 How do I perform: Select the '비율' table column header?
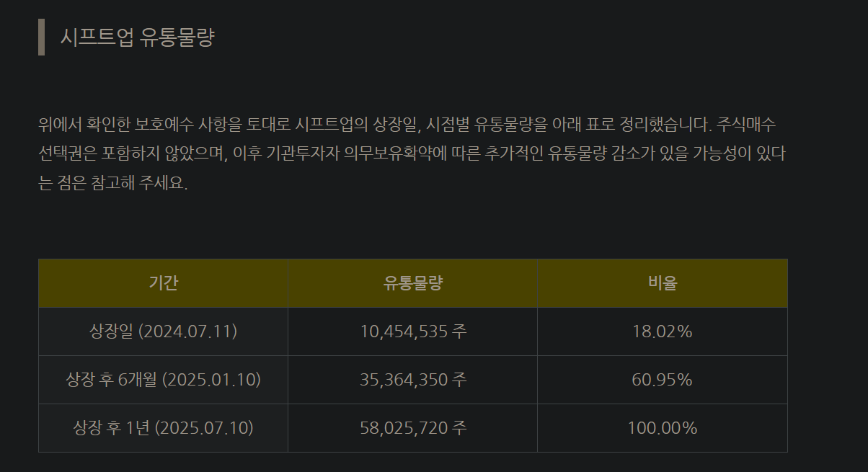(662, 283)
